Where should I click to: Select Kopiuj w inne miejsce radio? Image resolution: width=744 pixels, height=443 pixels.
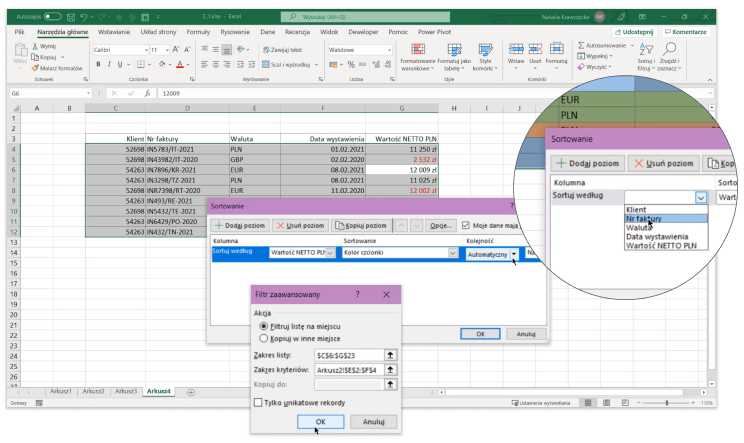(264, 338)
